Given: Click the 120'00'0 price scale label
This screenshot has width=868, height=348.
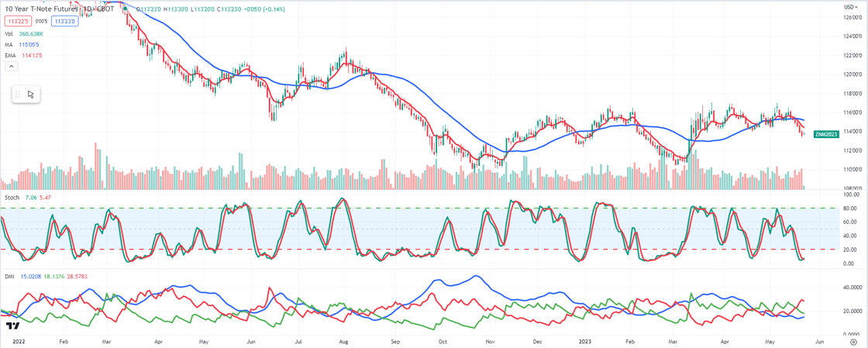Looking at the screenshot, I should tap(852, 74).
